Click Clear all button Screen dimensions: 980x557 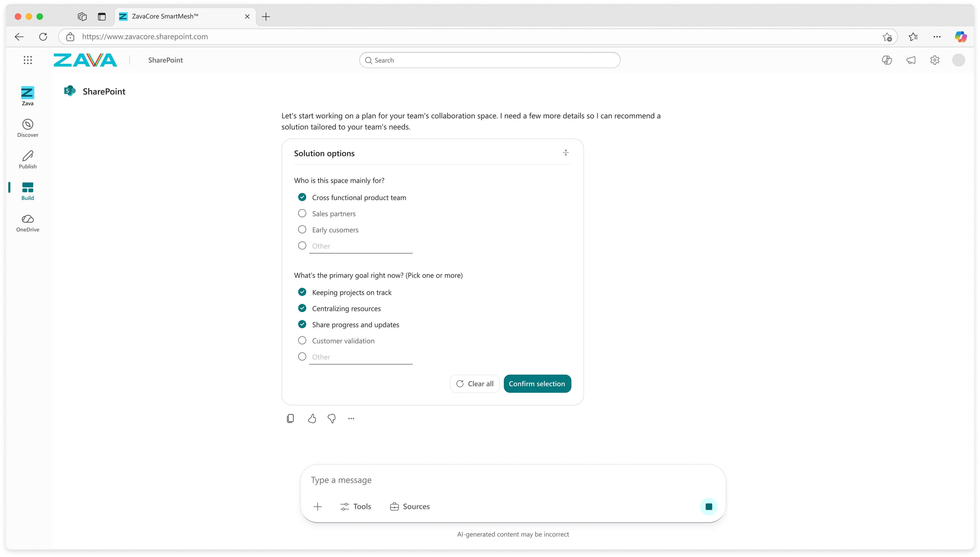click(475, 384)
